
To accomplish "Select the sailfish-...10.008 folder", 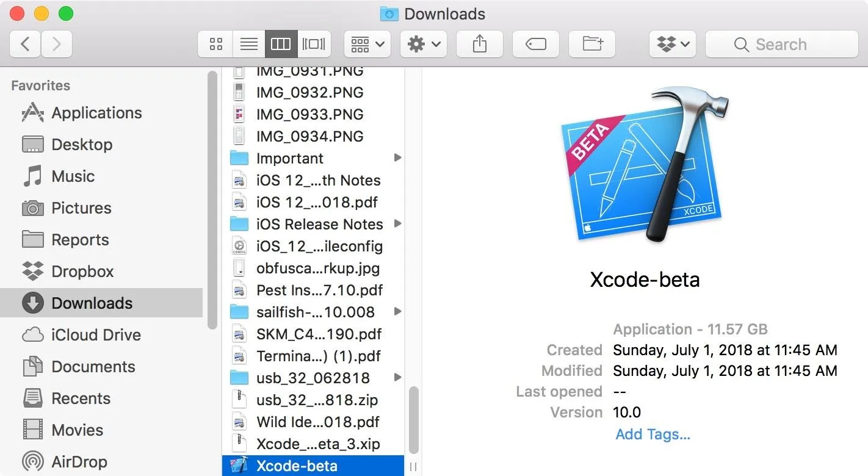I will click(x=313, y=312).
